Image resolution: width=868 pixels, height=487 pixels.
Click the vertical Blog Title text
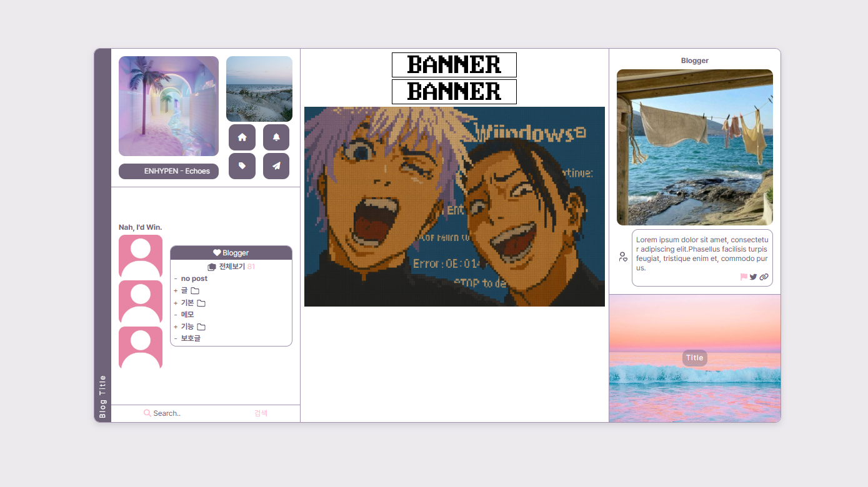point(102,396)
